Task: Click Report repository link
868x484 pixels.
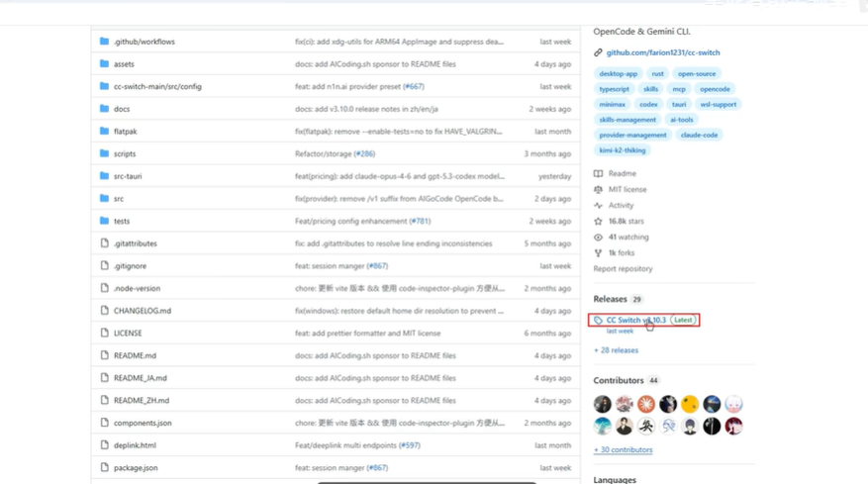Action: (623, 268)
